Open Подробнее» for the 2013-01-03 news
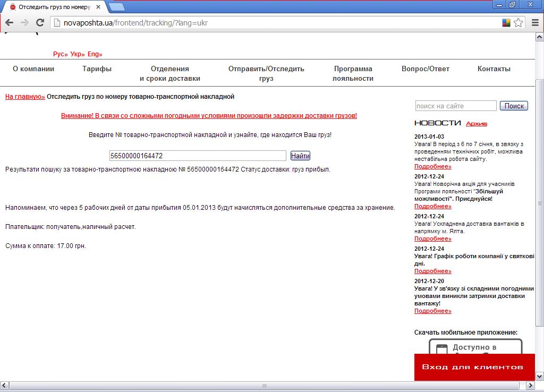Viewport: 544px width, 392px height. click(432, 166)
